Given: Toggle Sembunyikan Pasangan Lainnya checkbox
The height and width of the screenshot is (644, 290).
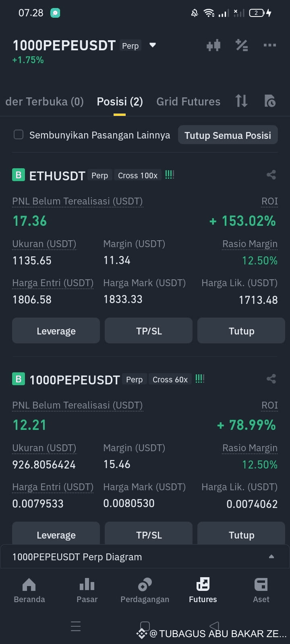Looking at the screenshot, I should (19, 134).
